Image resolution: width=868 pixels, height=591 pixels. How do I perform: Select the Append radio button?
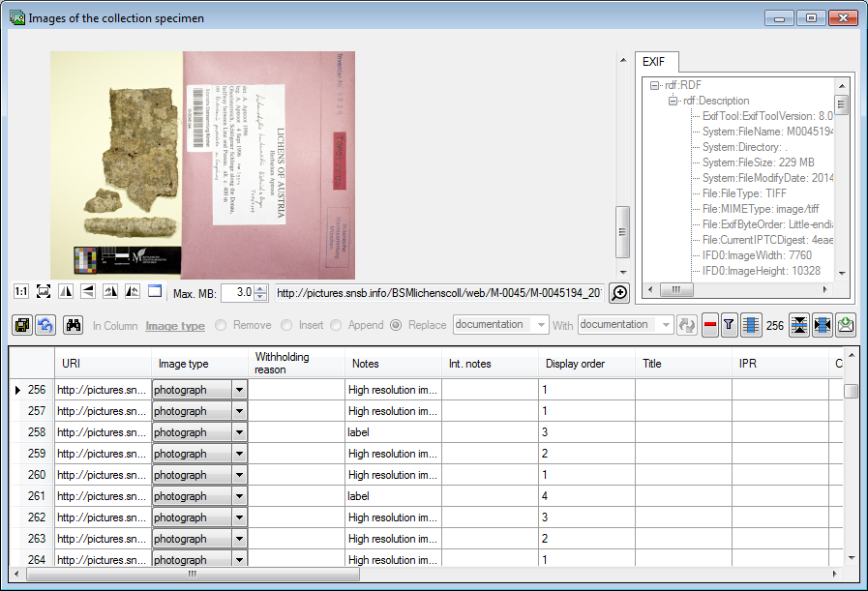coord(338,326)
